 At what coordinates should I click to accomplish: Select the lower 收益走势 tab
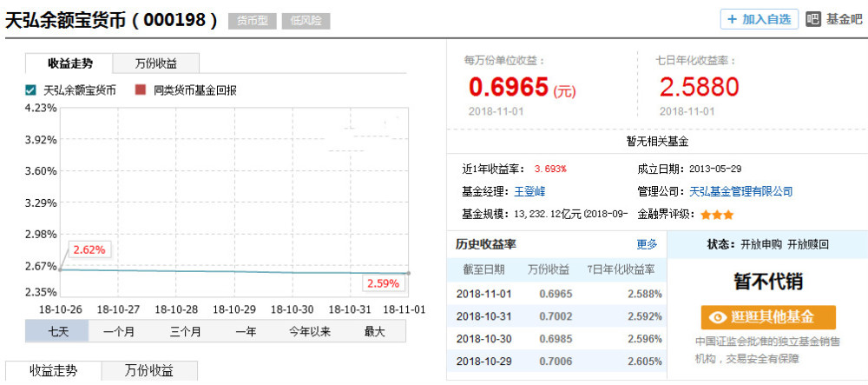(x=54, y=370)
